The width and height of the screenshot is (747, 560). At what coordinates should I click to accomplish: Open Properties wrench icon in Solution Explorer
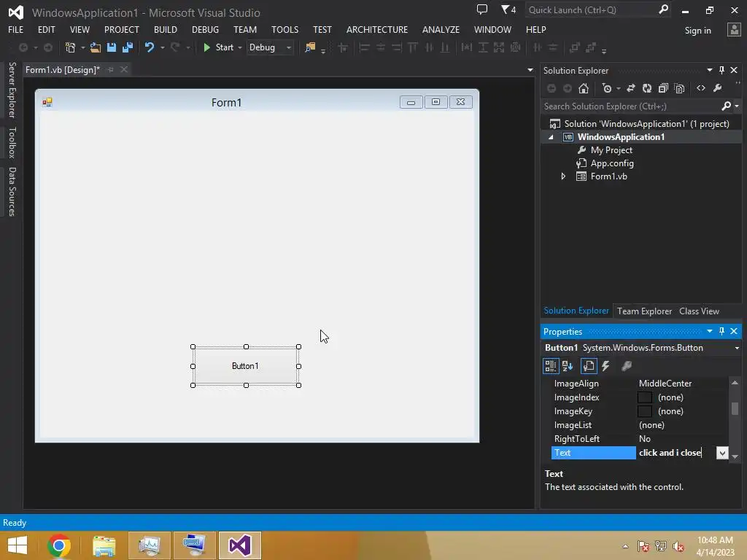[x=718, y=88]
